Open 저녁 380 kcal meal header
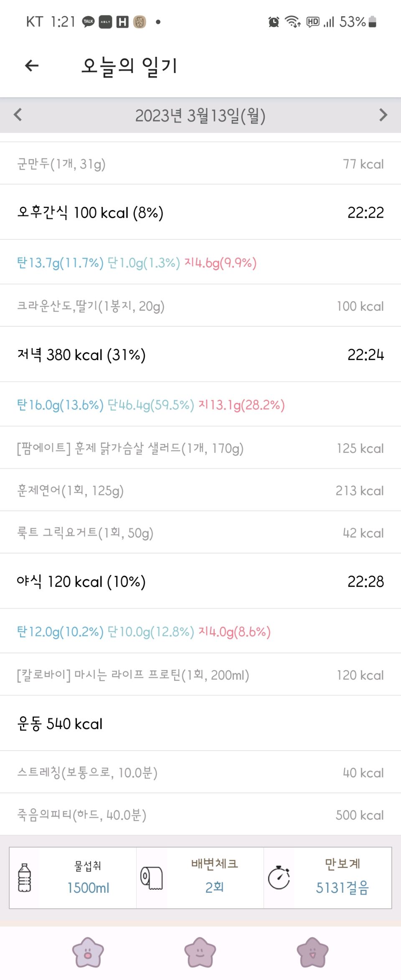 coord(200,354)
